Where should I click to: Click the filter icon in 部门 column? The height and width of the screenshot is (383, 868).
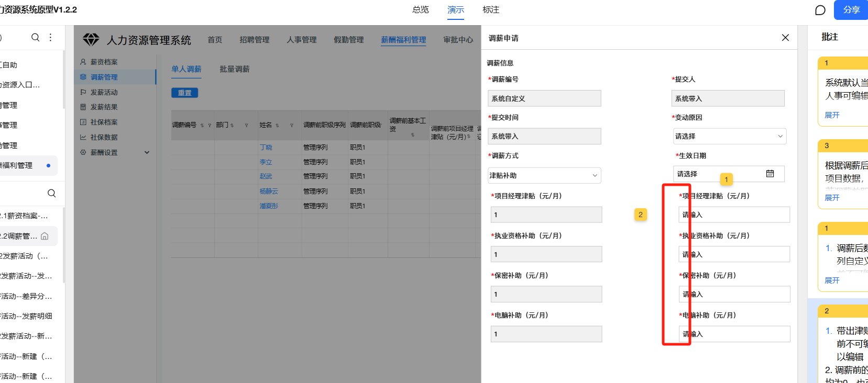coord(246,126)
